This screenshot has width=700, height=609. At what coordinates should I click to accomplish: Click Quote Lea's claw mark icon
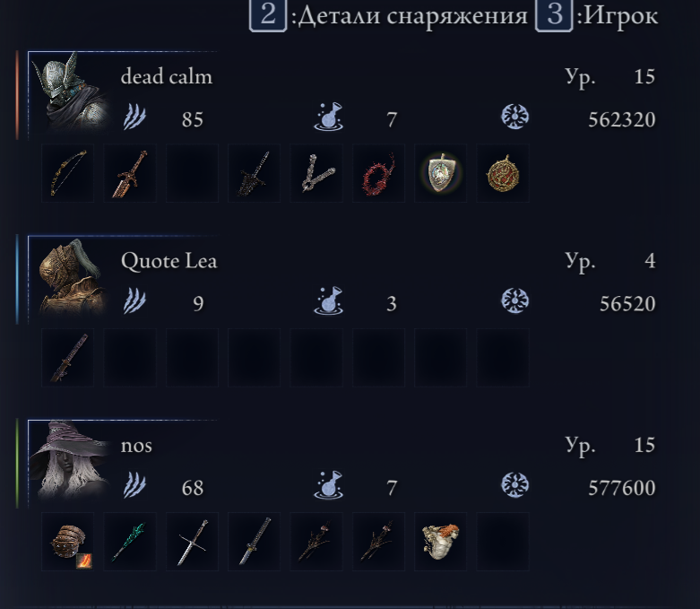coord(134,300)
